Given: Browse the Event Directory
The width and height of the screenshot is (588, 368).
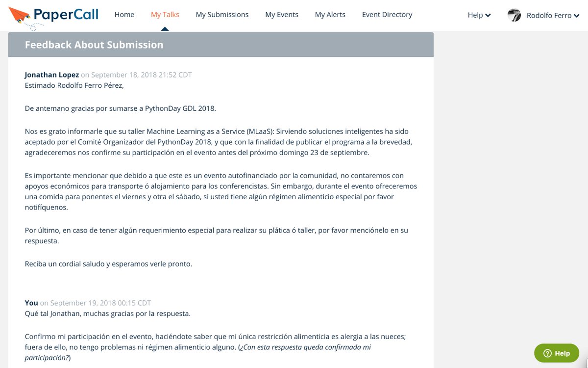Looking at the screenshot, I should (x=387, y=15).
